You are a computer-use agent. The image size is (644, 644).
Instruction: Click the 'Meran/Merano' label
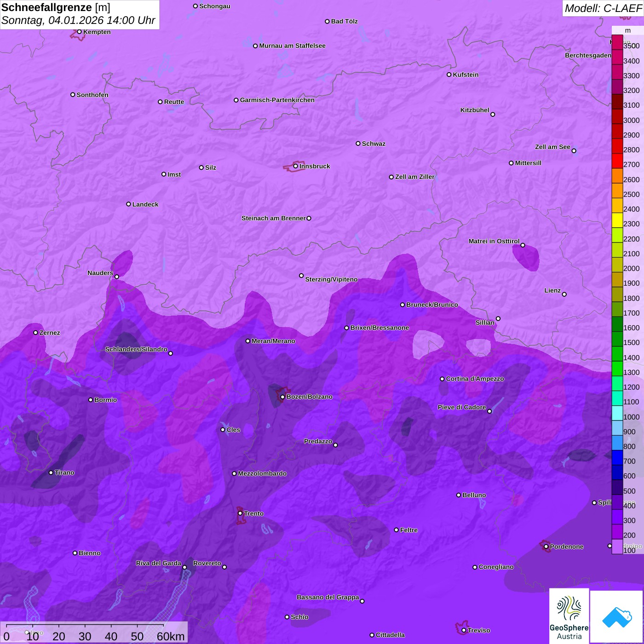pos(273,341)
